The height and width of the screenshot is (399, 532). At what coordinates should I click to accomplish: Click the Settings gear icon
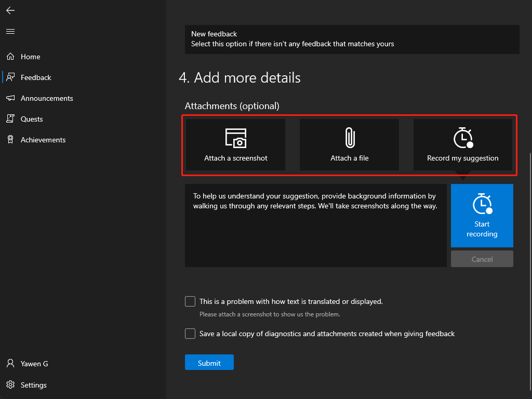10,385
